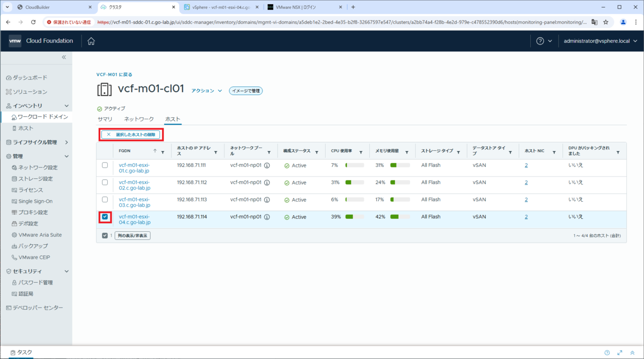Switch to the ネットワーク tab
Screen dimensions: 644x359
(139, 119)
